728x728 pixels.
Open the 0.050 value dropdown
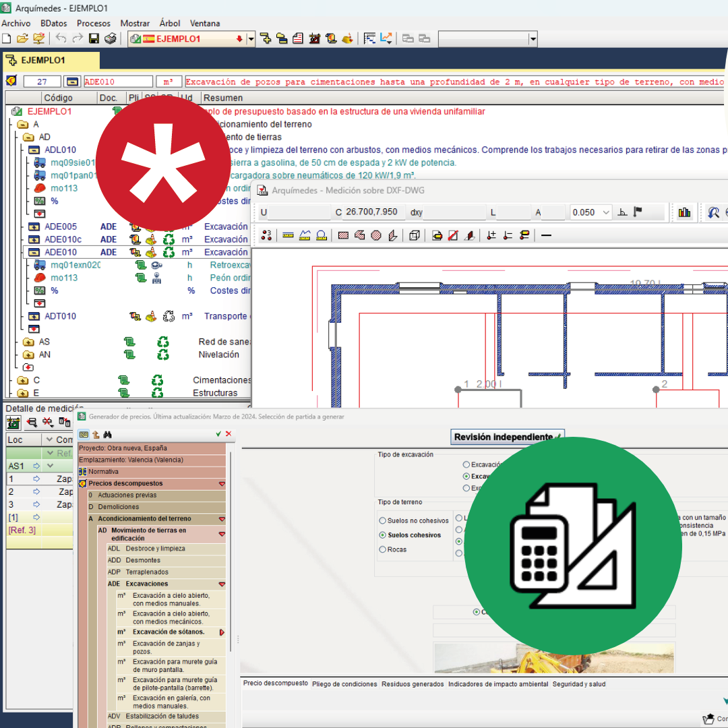606,212
